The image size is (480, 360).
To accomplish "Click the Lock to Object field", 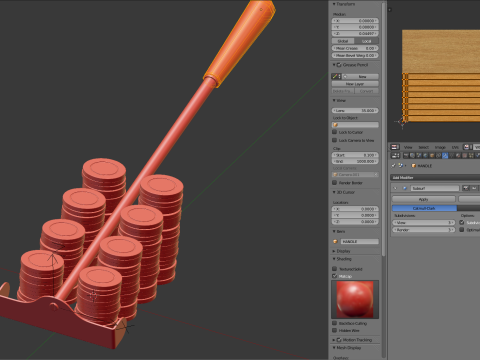I will (355, 125).
